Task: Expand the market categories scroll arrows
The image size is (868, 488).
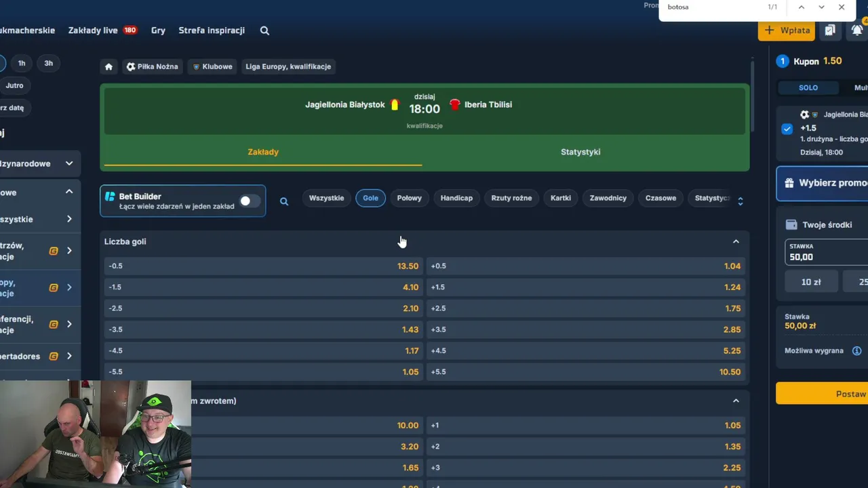Action: (x=741, y=201)
